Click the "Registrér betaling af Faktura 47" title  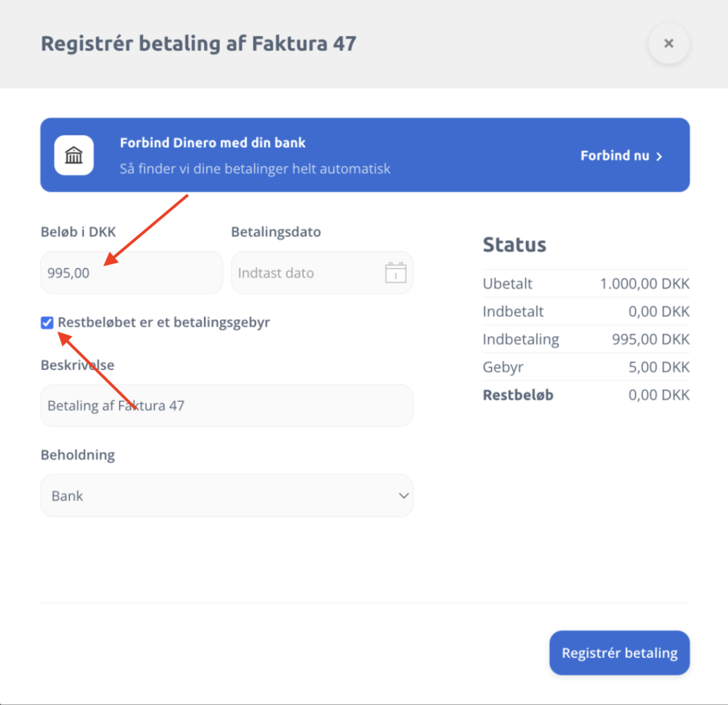tap(199, 43)
